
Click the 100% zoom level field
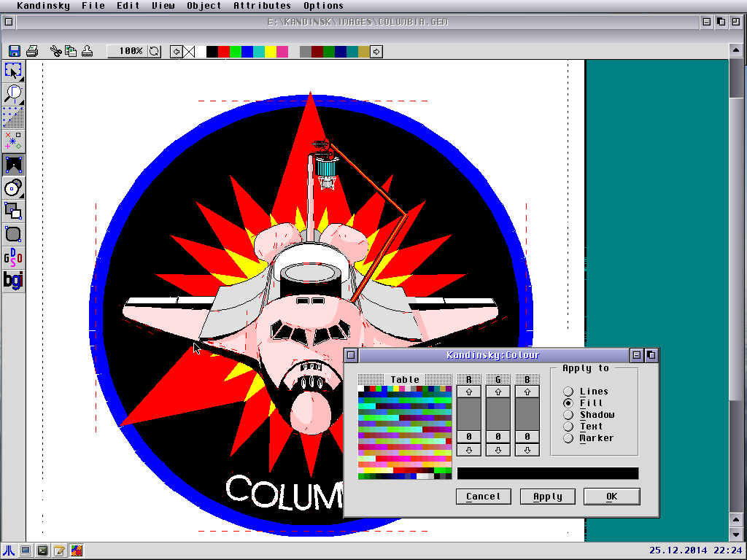128,51
